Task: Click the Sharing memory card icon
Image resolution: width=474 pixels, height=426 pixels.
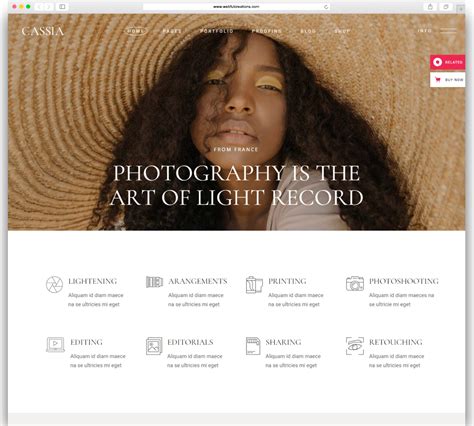Action: click(253, 346)
